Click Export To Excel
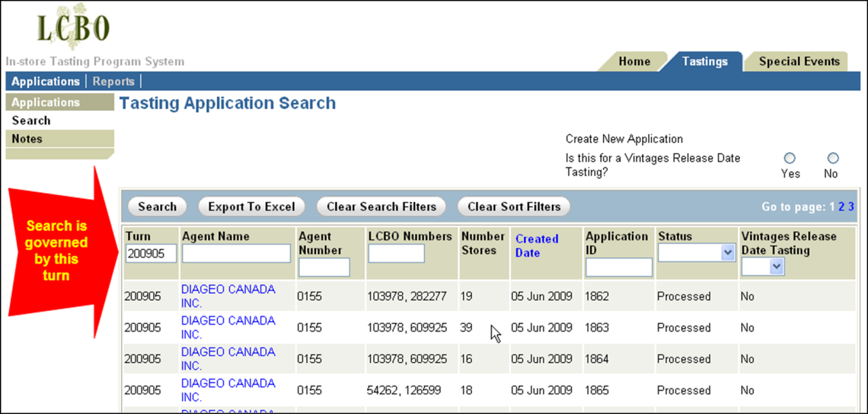Screen dimensions: 868x414 tap(252, 207)
